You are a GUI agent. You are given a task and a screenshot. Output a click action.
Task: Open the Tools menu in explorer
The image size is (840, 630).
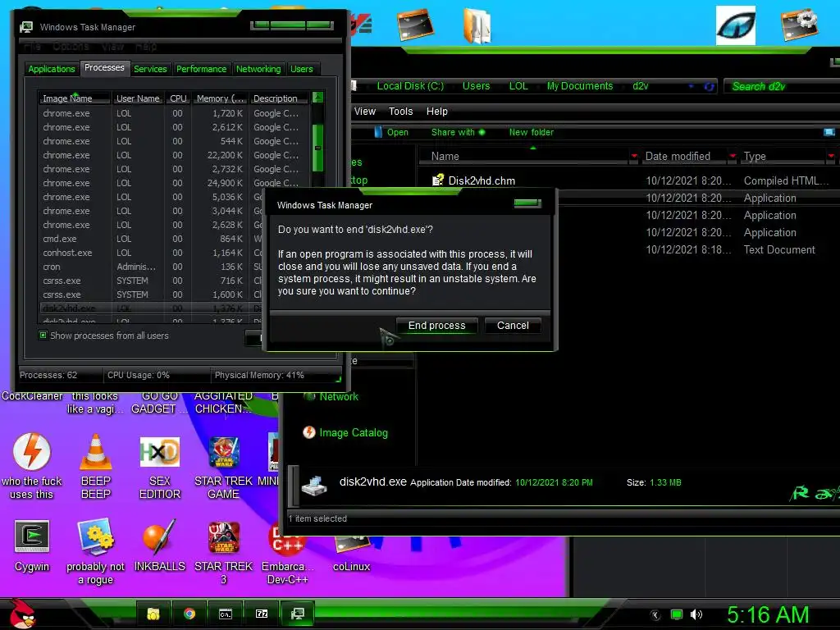400,112
